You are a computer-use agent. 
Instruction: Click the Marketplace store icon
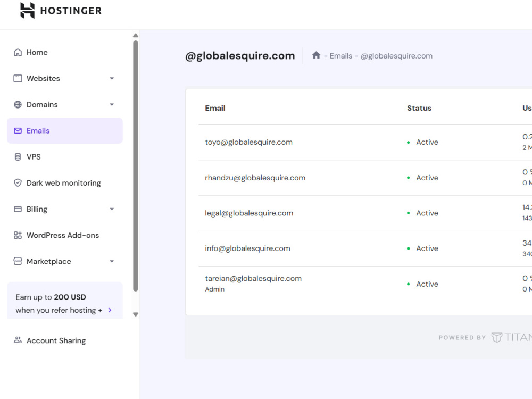click(18, 261)
